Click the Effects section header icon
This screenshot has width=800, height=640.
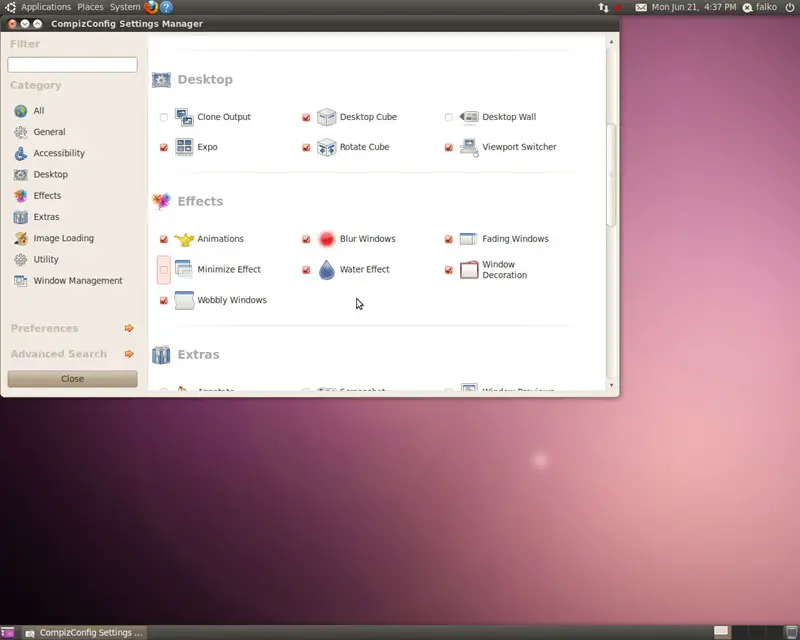pyautogui.click(x=161, y=201)
